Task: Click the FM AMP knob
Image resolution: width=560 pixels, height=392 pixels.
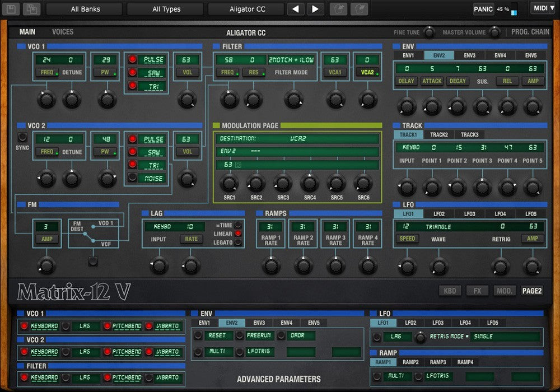Action: pyautogui.click(x=46, y=265)
